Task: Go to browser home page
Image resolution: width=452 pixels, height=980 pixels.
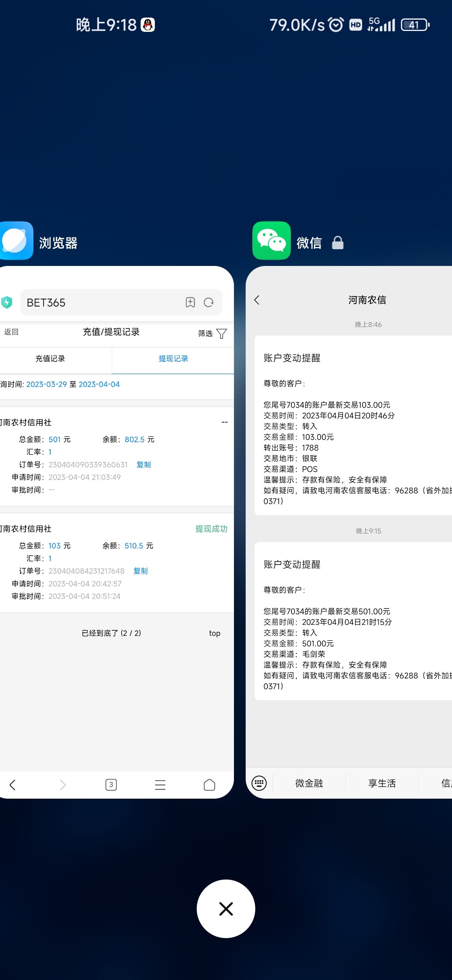Action: point(209,785)
